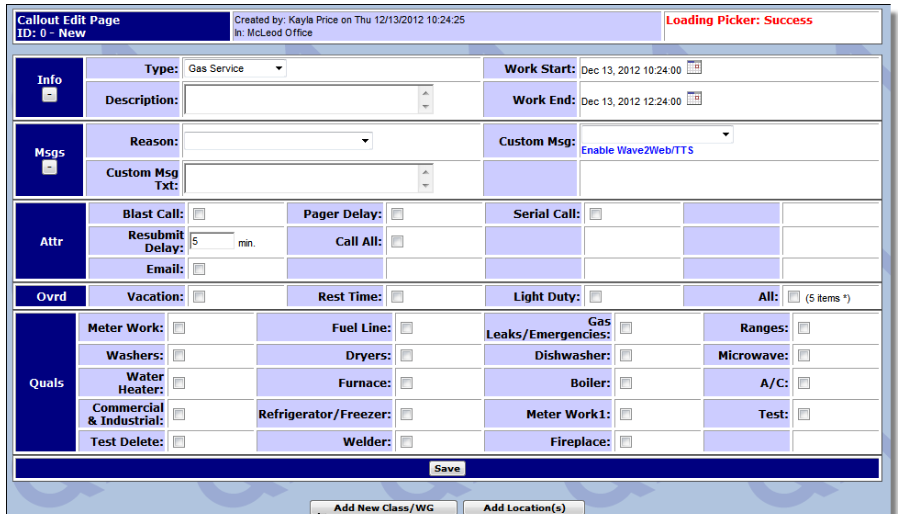
Task: Toggle the All overrides checkbox
Action: coord(794,297)
